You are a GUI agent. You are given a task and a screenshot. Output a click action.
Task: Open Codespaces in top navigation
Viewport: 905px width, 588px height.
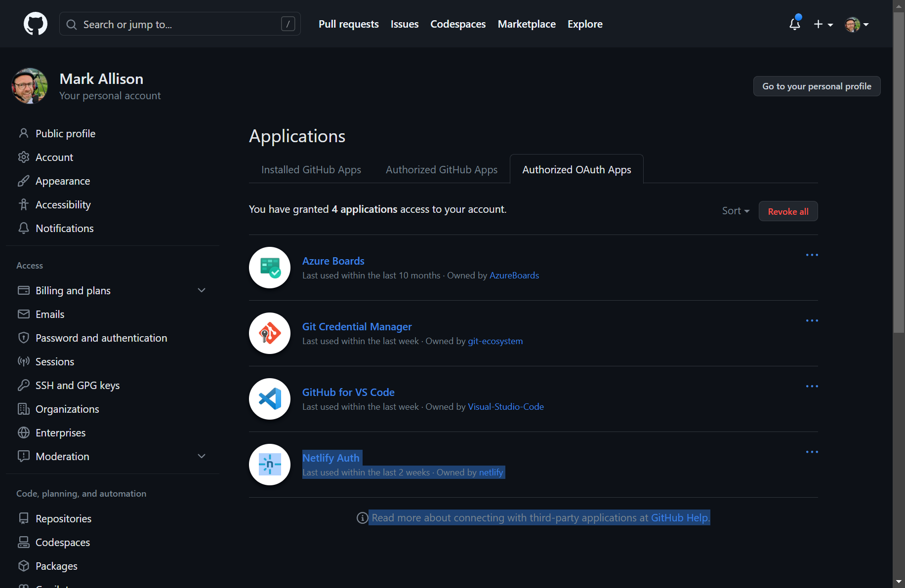point(458,24)
